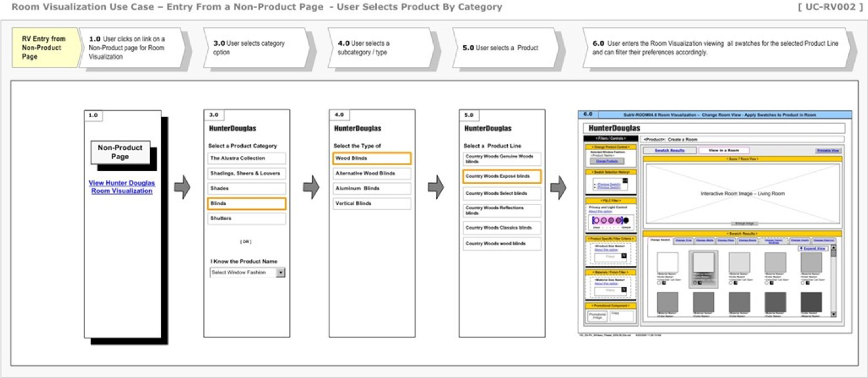Click the icon beside Materials / Finish Filters field
The width and height of the screenshot is (868, 378).
[624, 289]
